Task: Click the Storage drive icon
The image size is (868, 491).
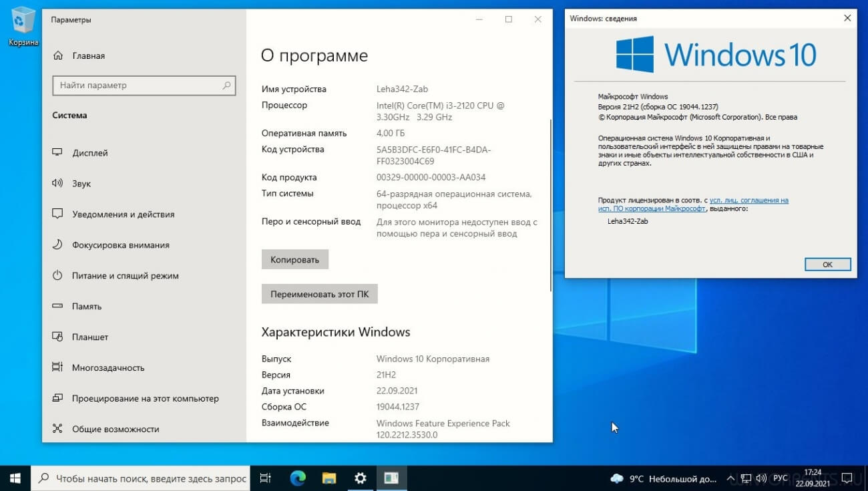Action: pos(57,306)
